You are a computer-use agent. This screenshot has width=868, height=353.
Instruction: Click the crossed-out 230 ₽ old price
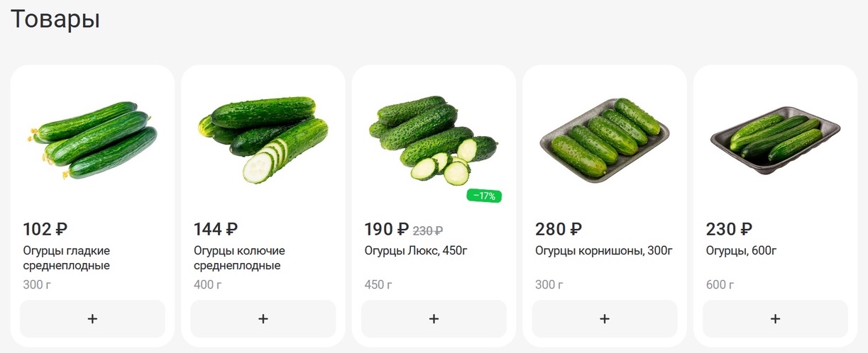pos(428,230)
